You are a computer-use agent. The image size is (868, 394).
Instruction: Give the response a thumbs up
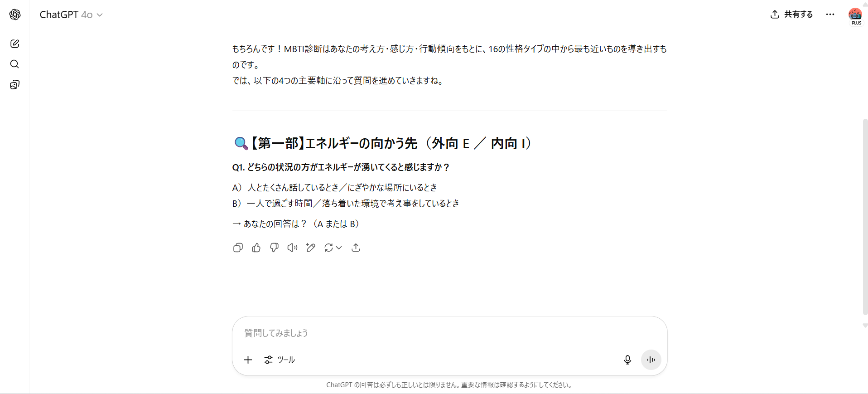[x=256, y=248]
